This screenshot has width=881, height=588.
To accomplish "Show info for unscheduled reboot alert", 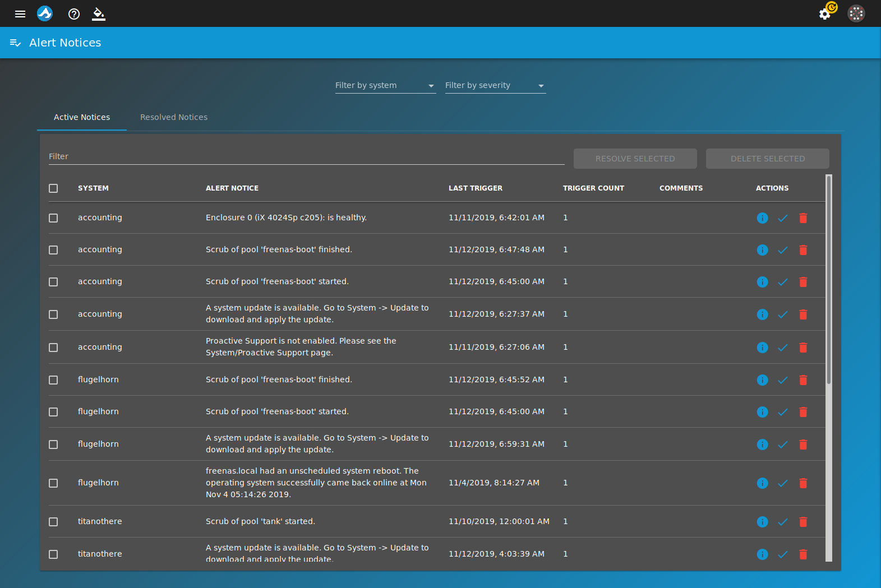I will click(762, 483).
